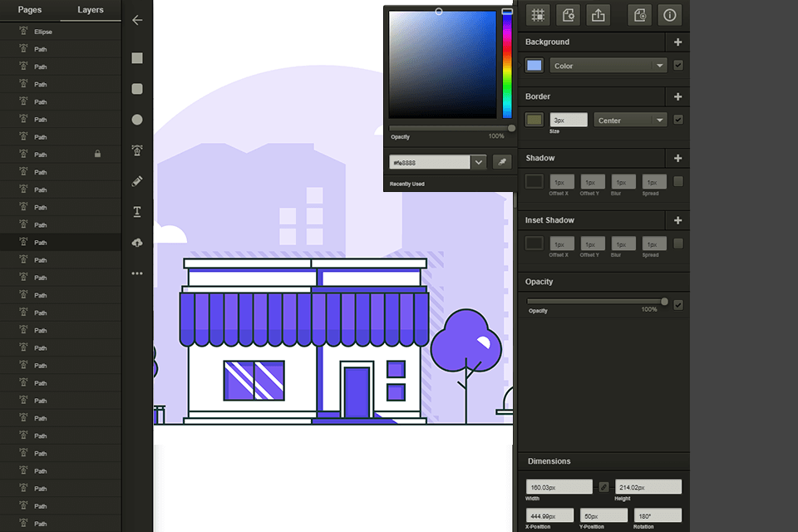798x532 pixels.
Task: Click the Dimensions section header
Action: [x=549, y=461]
